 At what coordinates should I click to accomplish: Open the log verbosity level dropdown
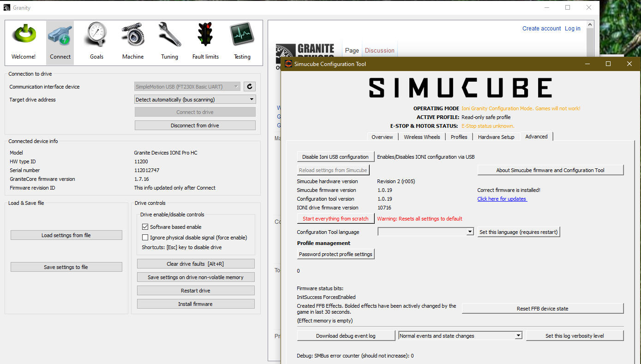click(x=460, y=336)
